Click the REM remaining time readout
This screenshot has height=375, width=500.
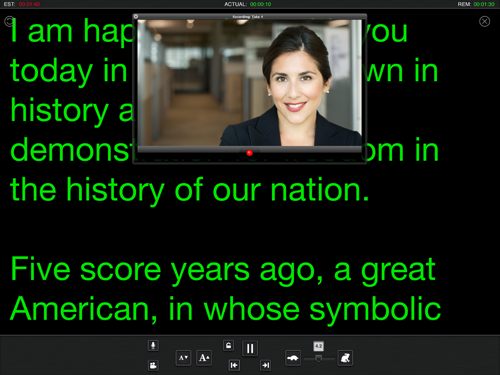click(x=476, y=4)
